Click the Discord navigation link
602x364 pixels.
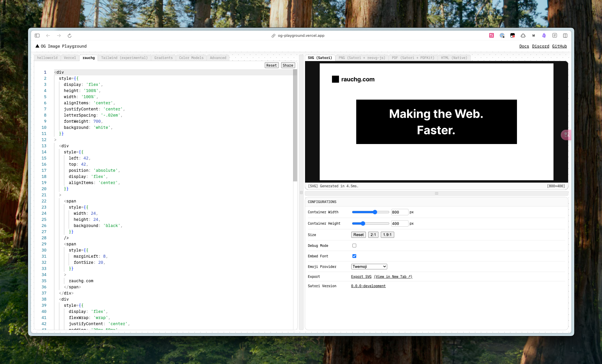point(541,46)
